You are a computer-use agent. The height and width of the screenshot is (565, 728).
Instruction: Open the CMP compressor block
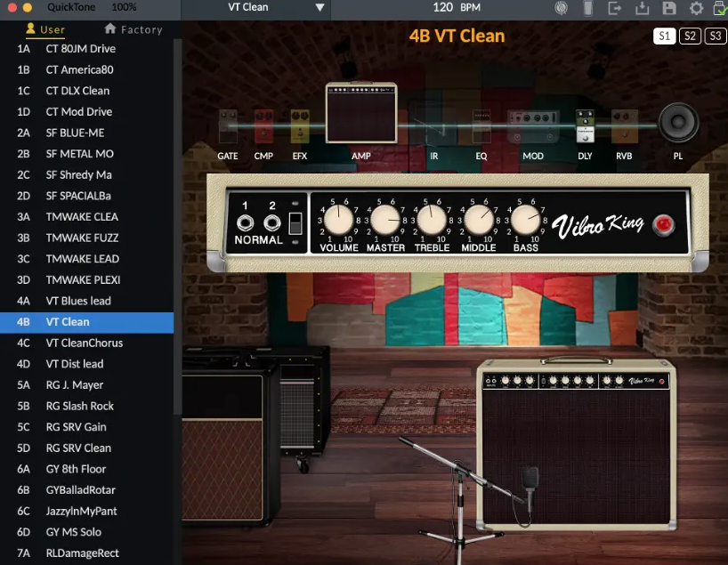tap(263, 125)
